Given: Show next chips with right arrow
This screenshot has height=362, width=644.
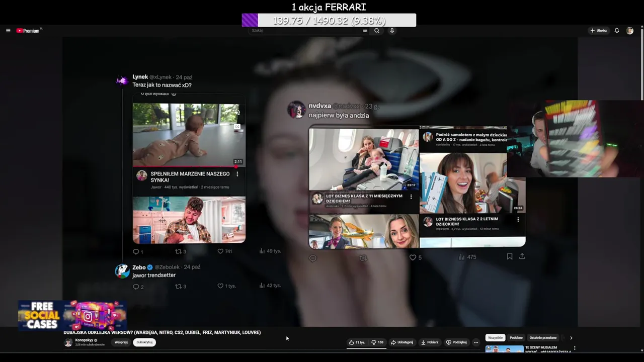Looking at the screenshot, I should pyautogui.click(x=571, y=338).
